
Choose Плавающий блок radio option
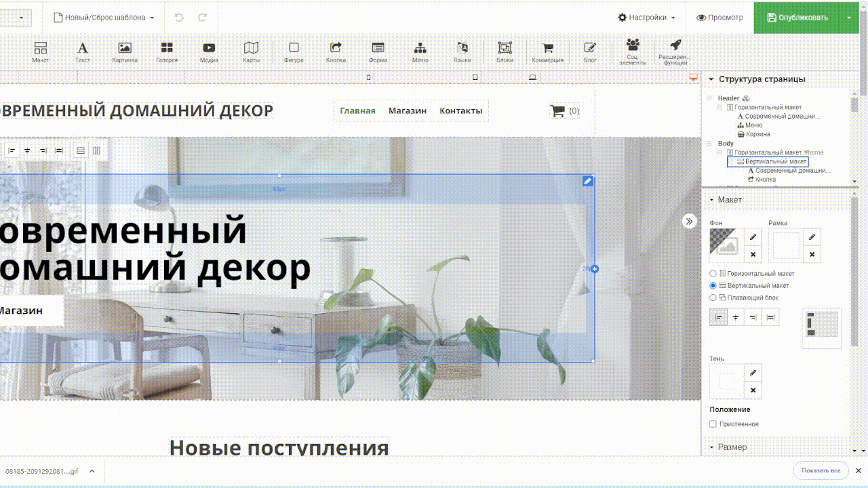coord(713,298)
